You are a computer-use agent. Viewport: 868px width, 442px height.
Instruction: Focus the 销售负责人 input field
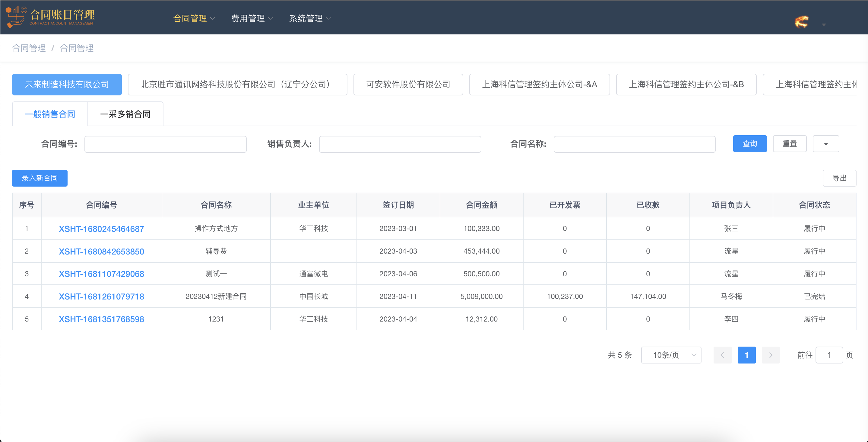tap(400, 144)
